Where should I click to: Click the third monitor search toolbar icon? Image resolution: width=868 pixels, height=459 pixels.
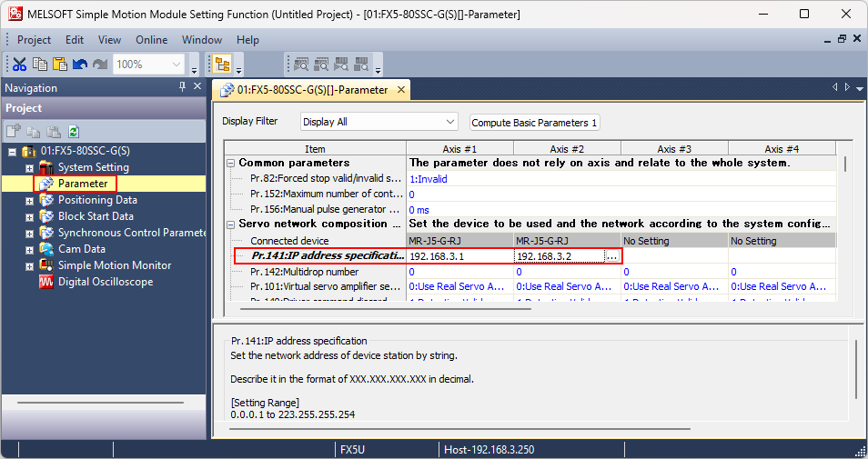click(341, 65)
